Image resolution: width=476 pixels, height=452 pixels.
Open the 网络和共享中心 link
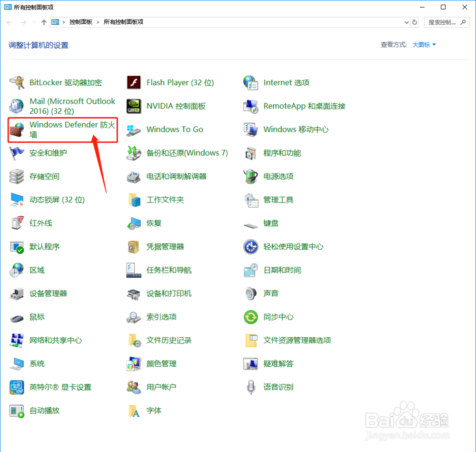click(x=56, y=341)
